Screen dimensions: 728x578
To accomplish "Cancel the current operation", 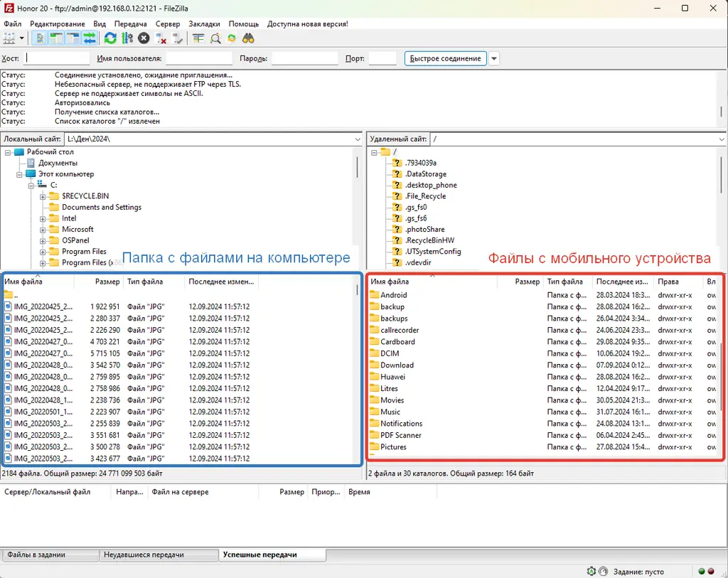I will coord(144,38).
